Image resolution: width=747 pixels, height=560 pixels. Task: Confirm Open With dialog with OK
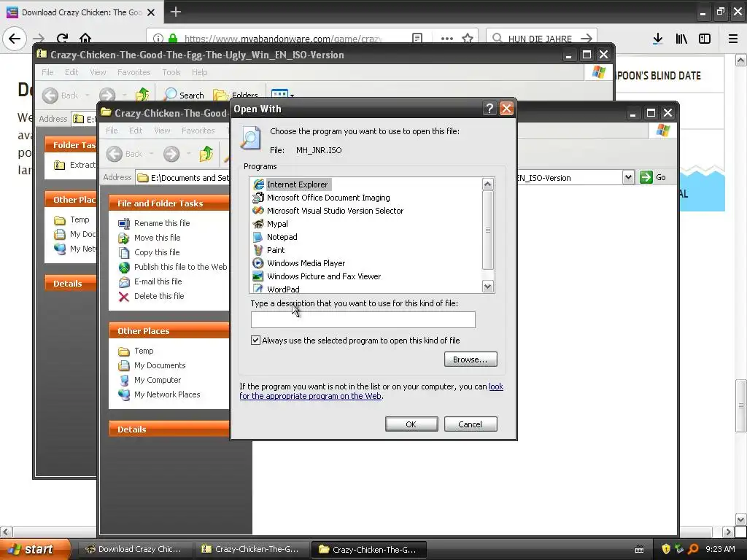411,424
